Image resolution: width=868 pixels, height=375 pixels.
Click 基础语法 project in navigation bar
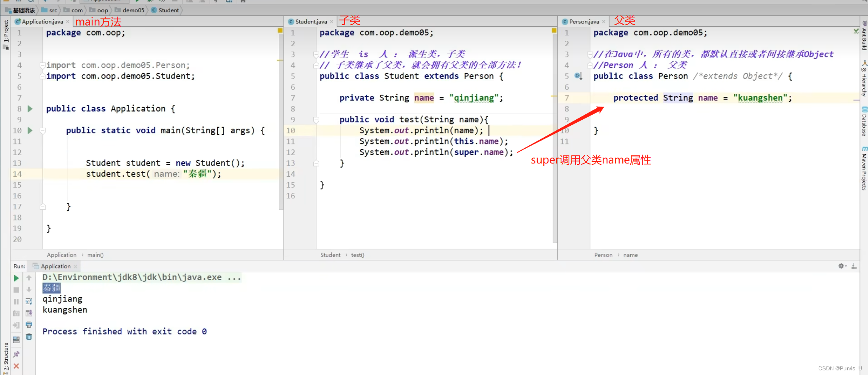20,10
